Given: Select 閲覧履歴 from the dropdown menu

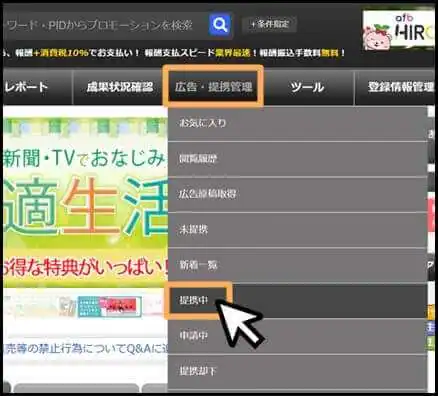Looking at the screenshot, I should click(297, 159).
